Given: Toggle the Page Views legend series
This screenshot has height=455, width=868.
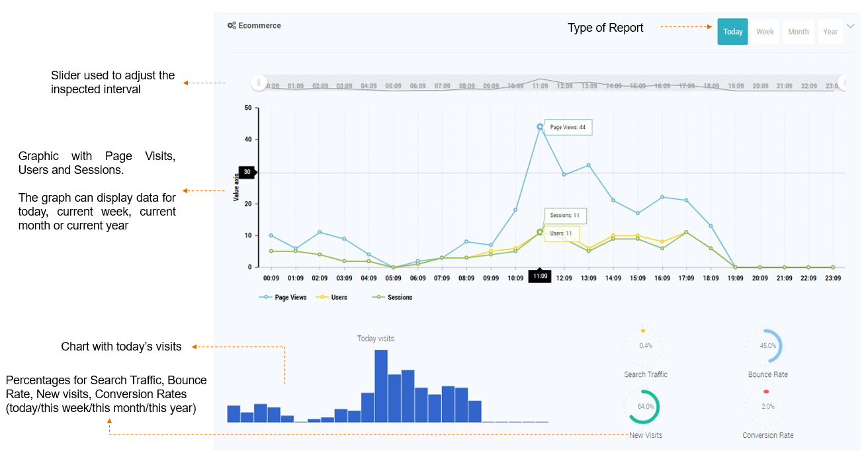Looking at the screenshot, I should (283, 298).
